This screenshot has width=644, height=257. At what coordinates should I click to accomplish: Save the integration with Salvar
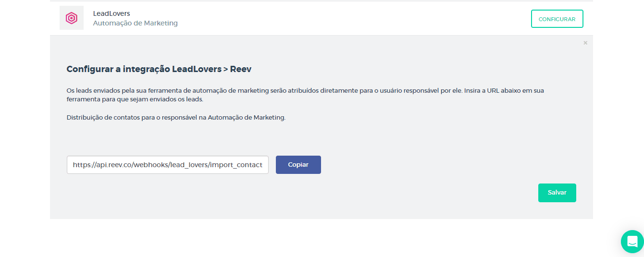557,193
